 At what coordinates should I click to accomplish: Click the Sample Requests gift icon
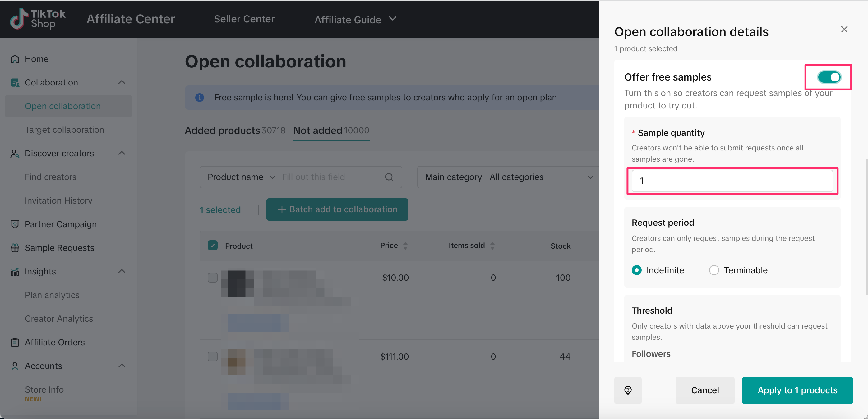[x=15, y=248]
